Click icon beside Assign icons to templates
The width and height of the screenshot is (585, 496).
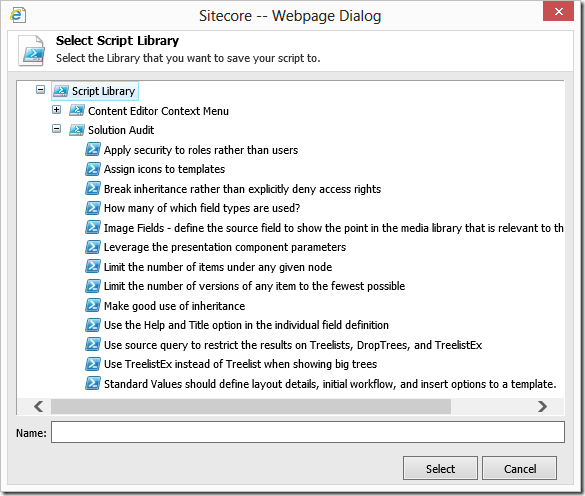coord(93,169)
